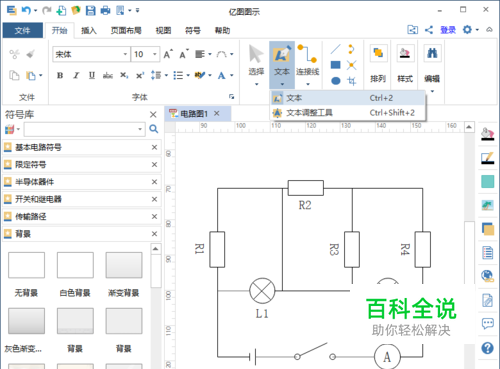Switch to the 页面布局 tab

coord(126,31)
